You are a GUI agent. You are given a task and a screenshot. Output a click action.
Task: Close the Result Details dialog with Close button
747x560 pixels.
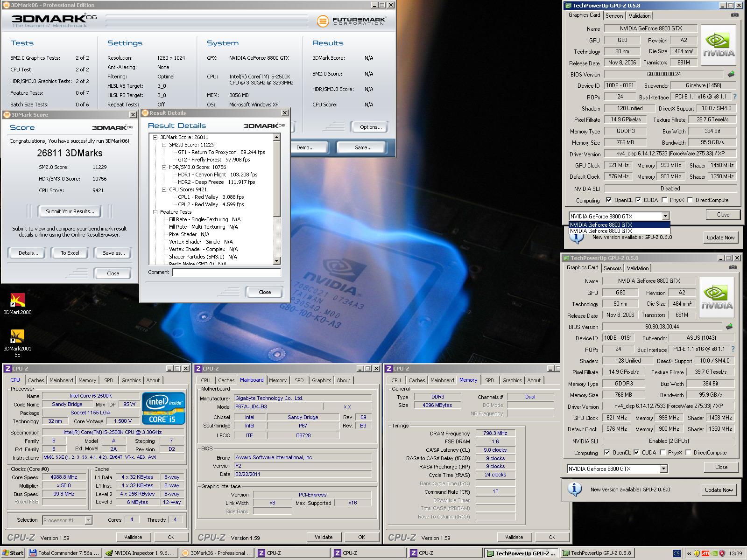[x=265, y=292]
